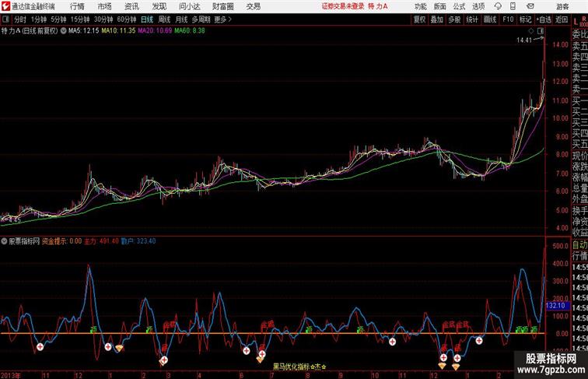Click the 返回 back button
This screenshot has height=379, width=588.
(x=562, y=19)
